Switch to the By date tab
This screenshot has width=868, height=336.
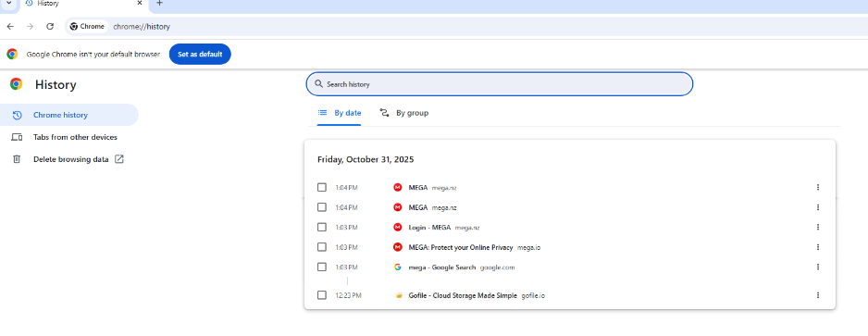[340, 113]
